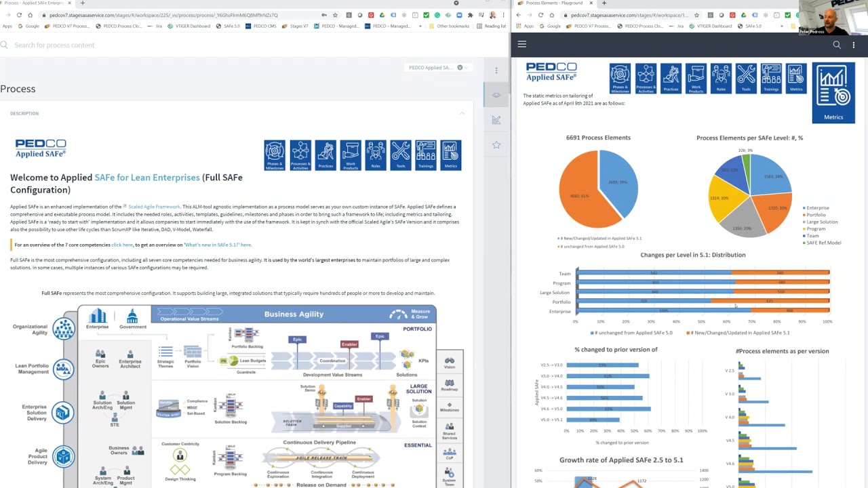Viewport: 868px width, 488px height.
Task: Select Process Elements - Playground tab
Action: (555, 3)
